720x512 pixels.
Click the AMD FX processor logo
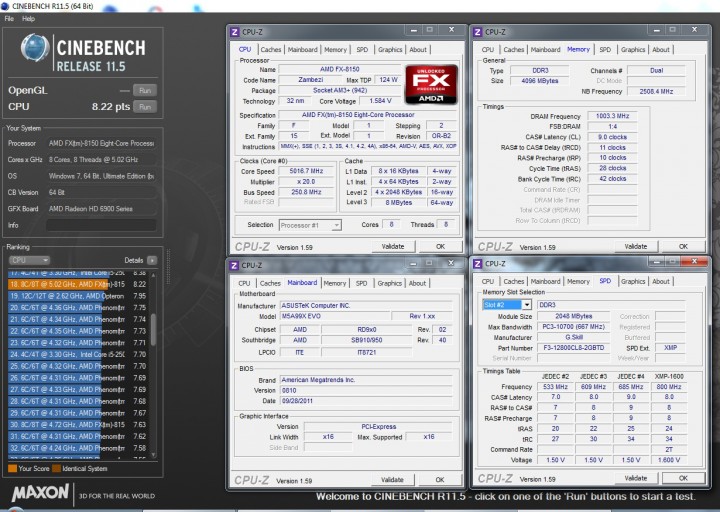coord(431,84)
